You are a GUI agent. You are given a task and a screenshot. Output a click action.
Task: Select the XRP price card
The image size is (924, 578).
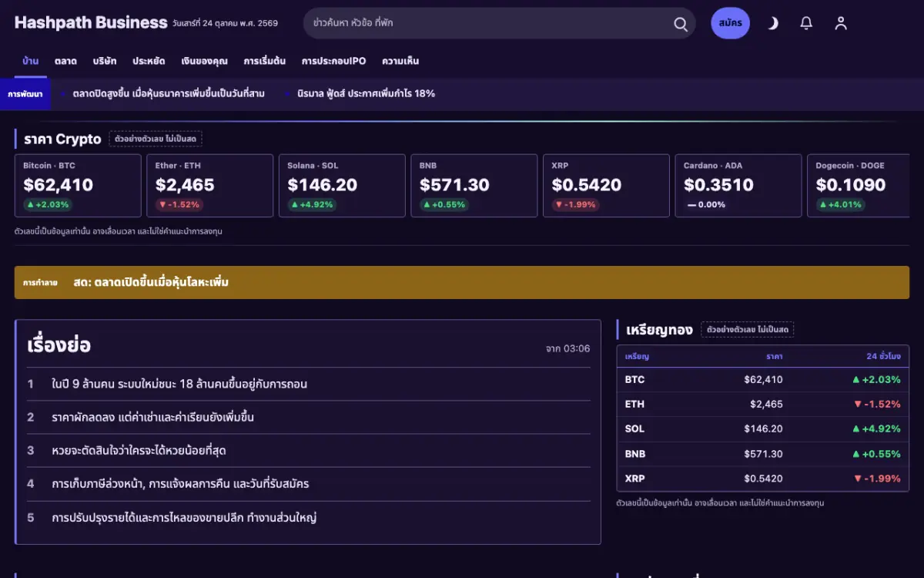pos(607,186)
